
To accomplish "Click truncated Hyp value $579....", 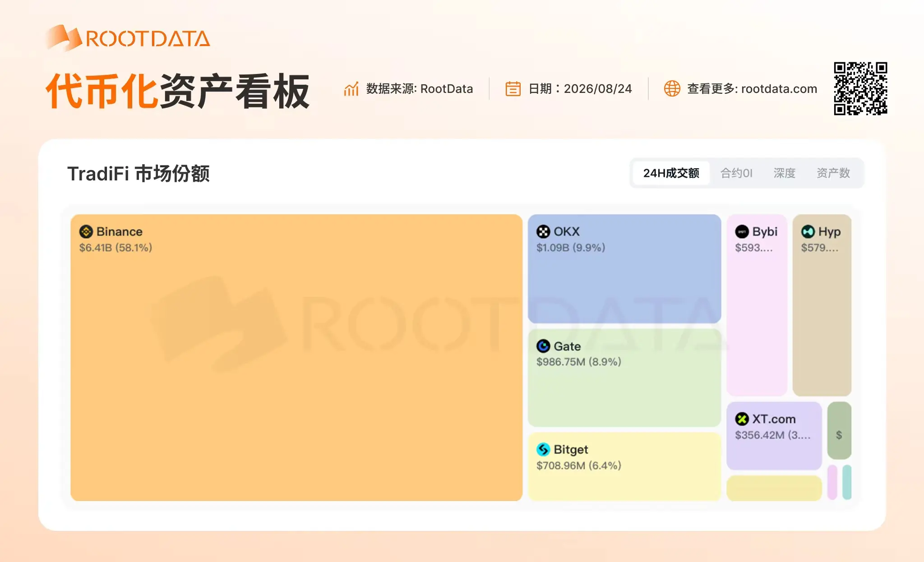I will [819, 248].
